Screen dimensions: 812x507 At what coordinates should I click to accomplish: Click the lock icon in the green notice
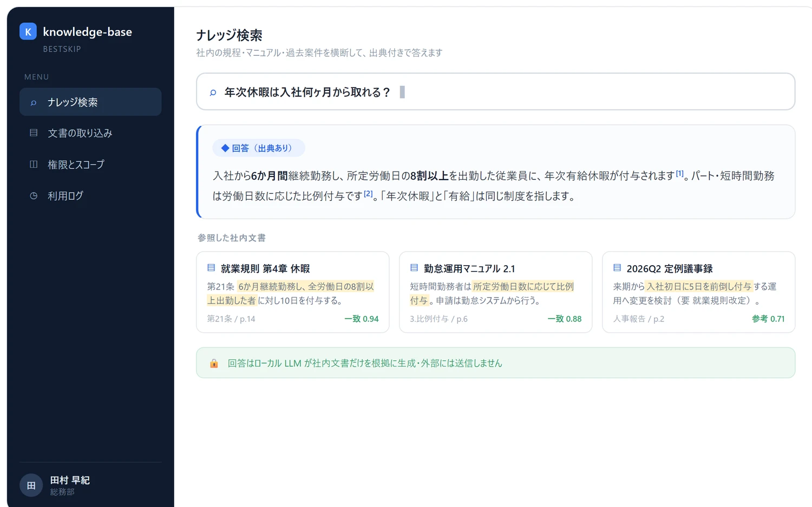214,363
